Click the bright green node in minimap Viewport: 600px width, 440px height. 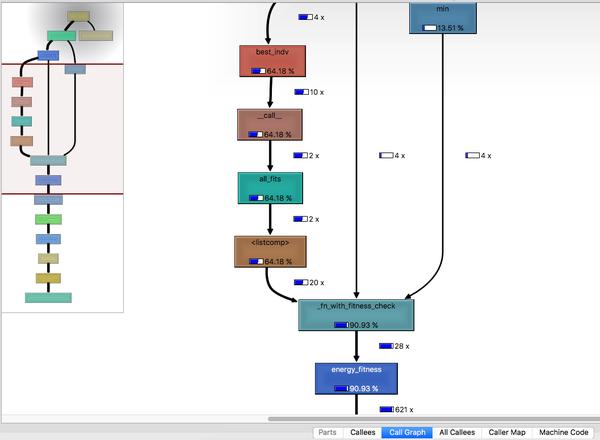(x=48, y=220)
